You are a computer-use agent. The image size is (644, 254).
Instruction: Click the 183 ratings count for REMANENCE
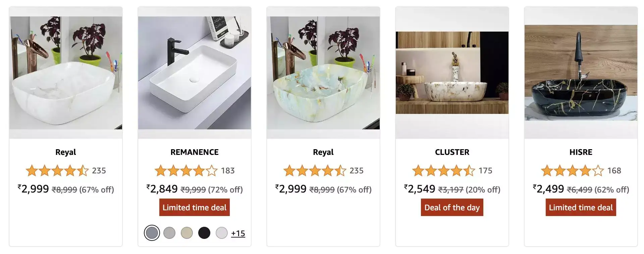click(228, 171)
